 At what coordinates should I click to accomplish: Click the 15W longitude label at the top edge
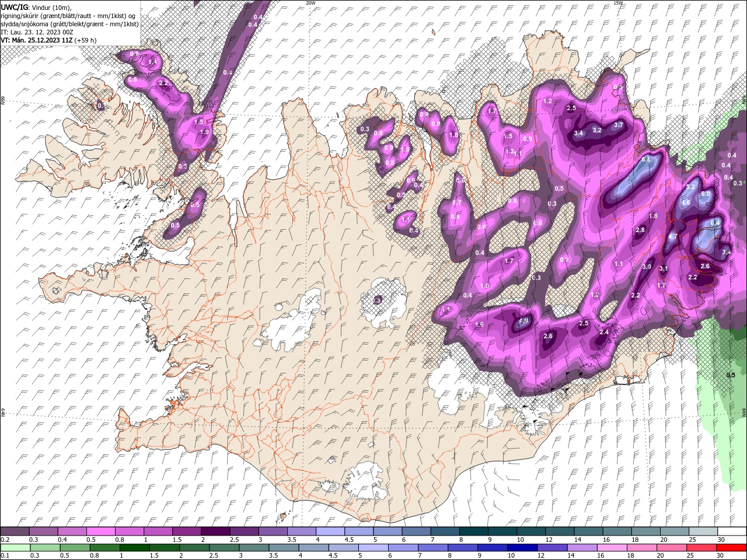[617, 3]
